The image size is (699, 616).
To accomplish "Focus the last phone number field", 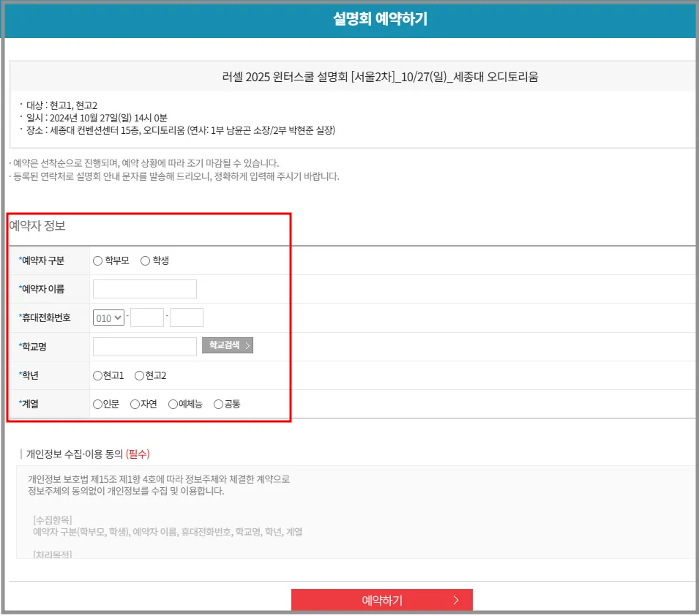I will point(187,318).
